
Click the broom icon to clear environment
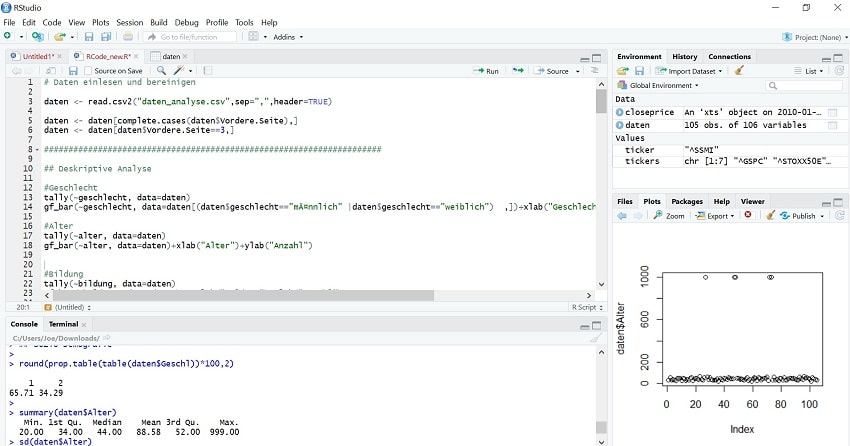click(739, 71)
